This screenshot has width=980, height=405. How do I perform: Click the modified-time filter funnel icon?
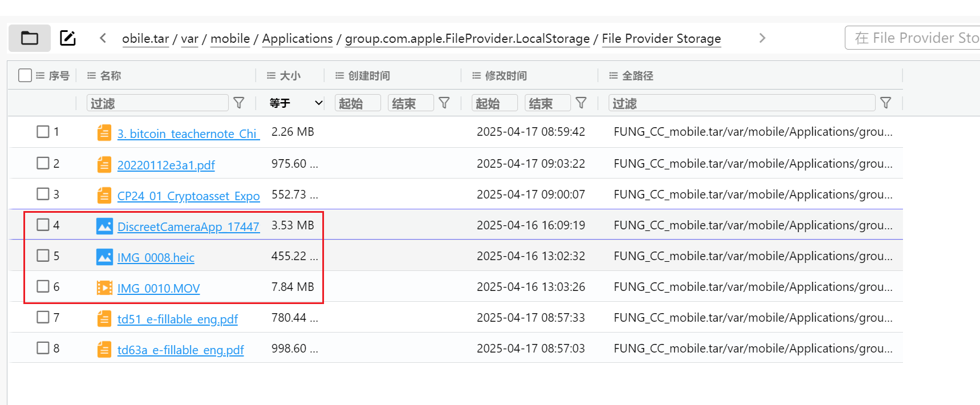581,103
